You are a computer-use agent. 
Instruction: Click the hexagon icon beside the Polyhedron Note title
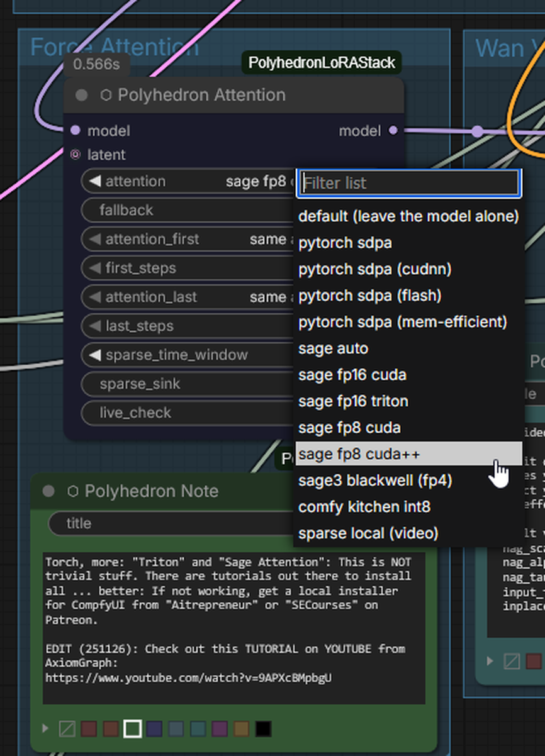click(x=74, y=491)
